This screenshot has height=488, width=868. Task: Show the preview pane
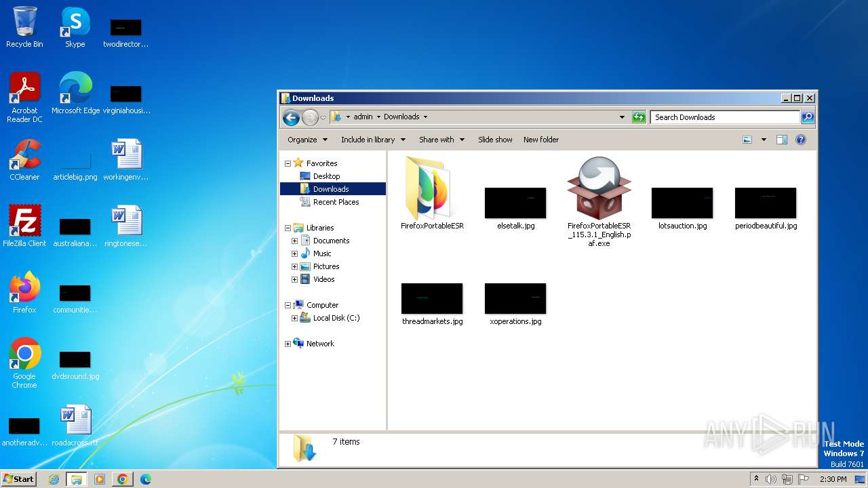[782, 140]
